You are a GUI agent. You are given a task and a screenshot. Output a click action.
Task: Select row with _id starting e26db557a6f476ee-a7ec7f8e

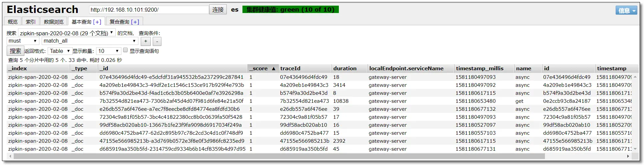pyautogui.click(x=319, y=109)
